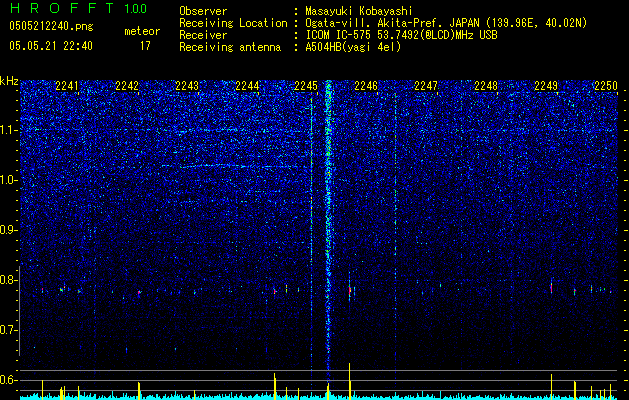The height and width of the screenshot is (400, 629).
Task: Click the 0.7 kHz axis label
Action: 8,330
